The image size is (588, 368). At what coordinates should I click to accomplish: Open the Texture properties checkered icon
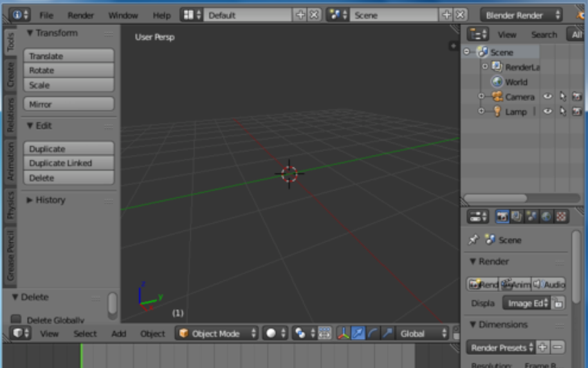[562, 217]
